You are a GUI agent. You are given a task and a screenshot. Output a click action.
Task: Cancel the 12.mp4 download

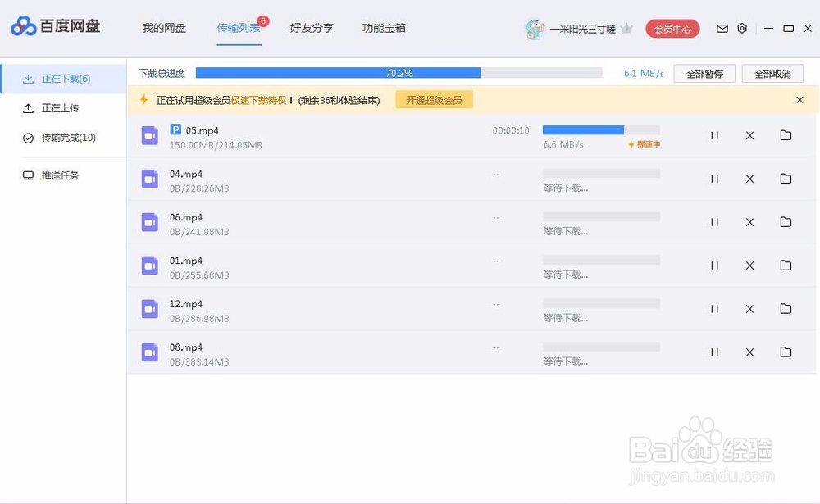(749, 309)
